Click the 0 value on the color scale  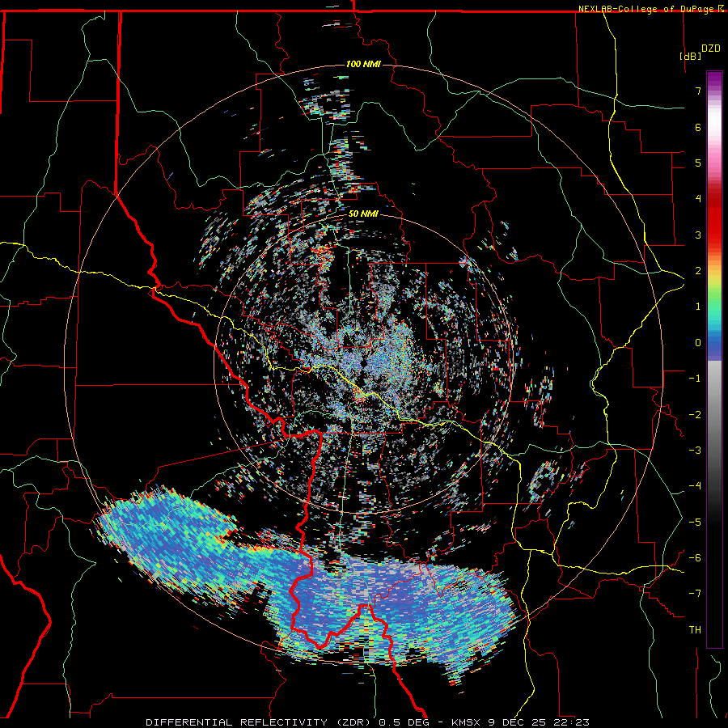[698, 343]
